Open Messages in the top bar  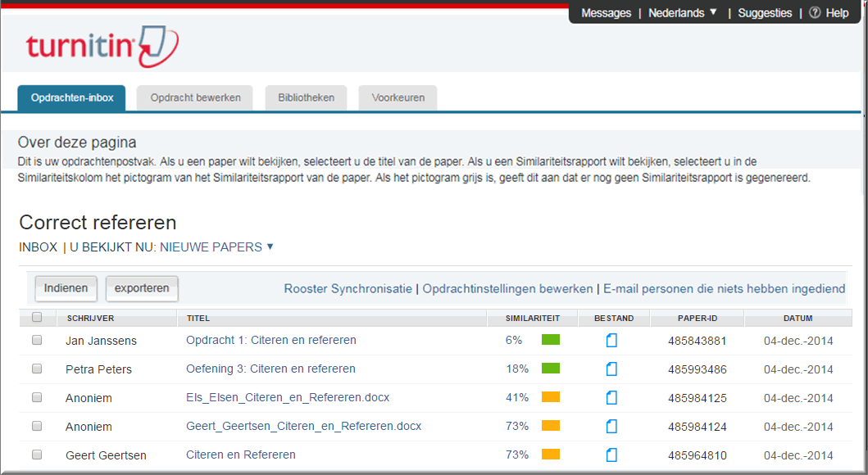click(607, 13)
